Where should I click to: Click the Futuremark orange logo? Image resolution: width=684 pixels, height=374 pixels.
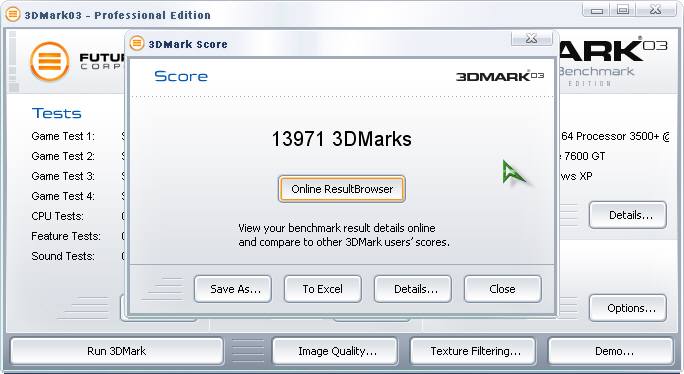(x=50, y=62)
